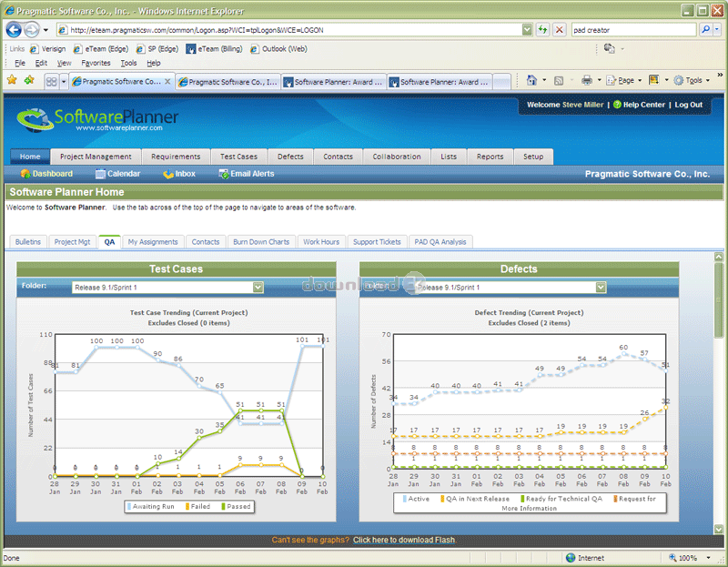Print the page with the printer icon
728x567 pixels.
tap(587, 80)
